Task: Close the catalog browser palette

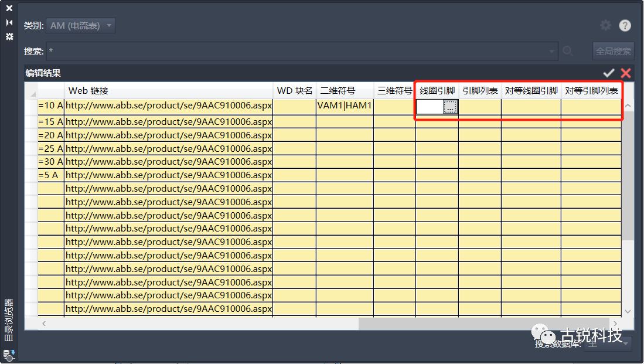Action: click(9, 8)
